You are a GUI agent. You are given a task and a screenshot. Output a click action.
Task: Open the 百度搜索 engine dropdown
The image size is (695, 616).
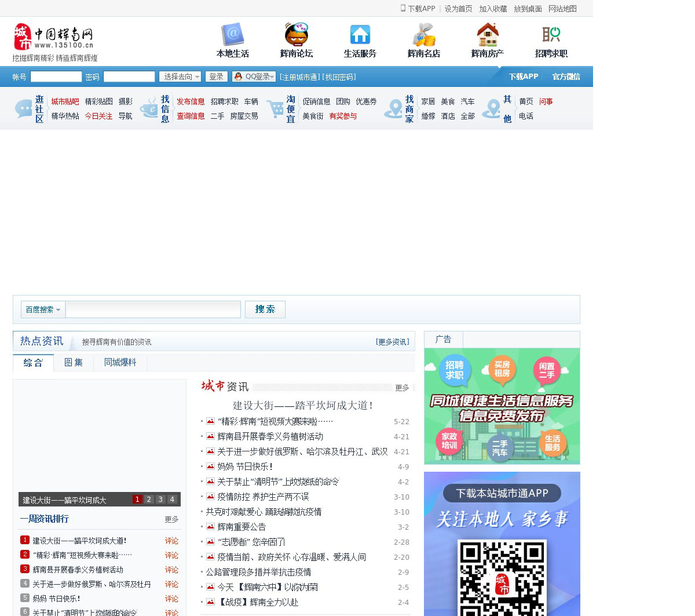pos(43,309)
